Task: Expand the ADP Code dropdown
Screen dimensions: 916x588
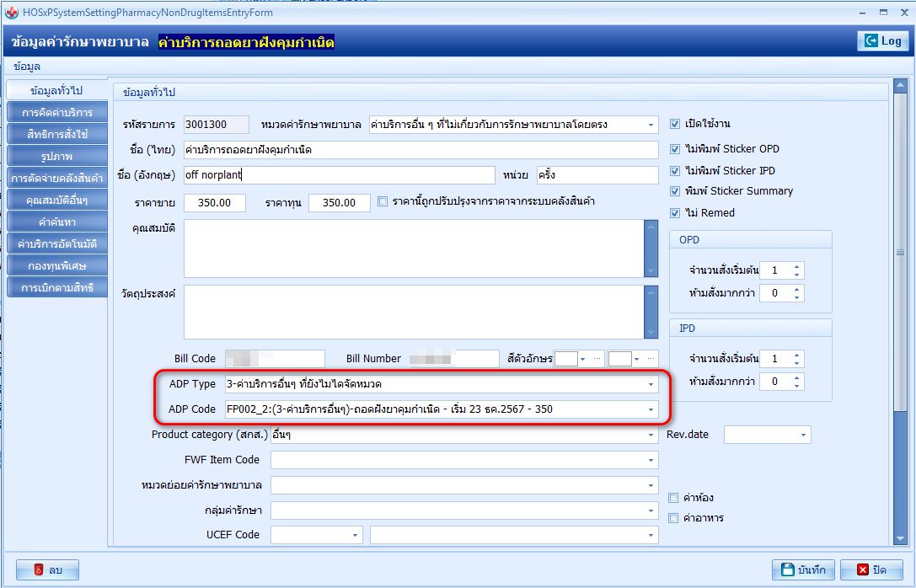Action: [651, 409]
